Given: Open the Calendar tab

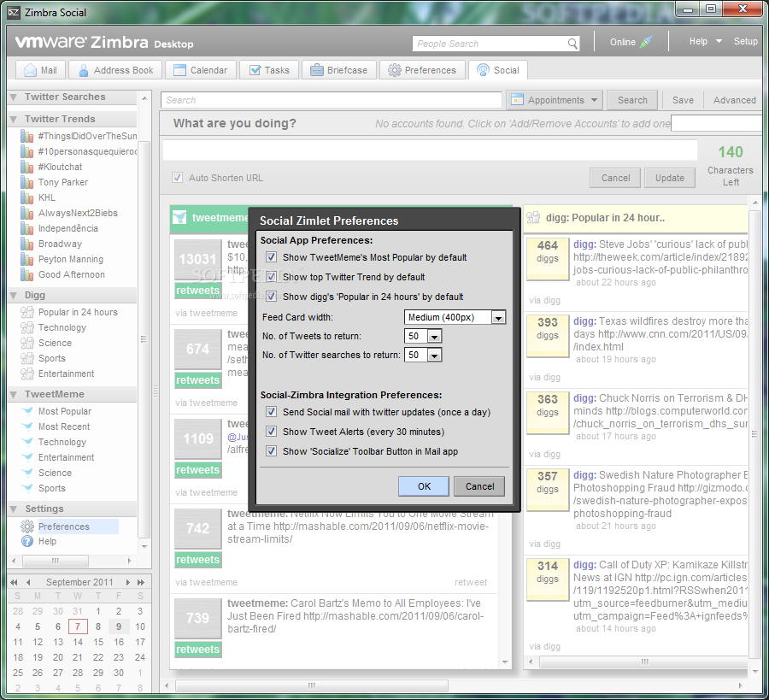Looking at the screenshot, I should tap(201, 70).
